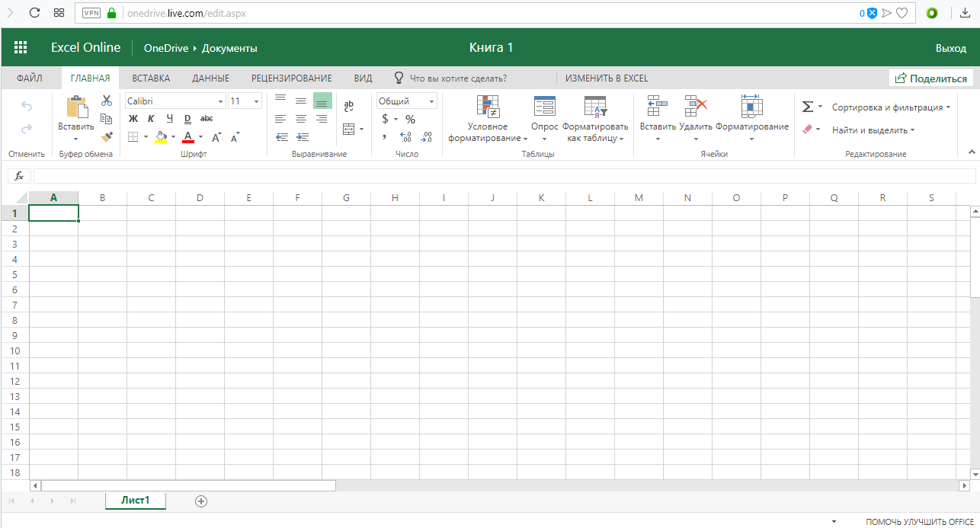Viewport: 980px width, 528px height.
Task: Increase indent
Action: (303, 137)
